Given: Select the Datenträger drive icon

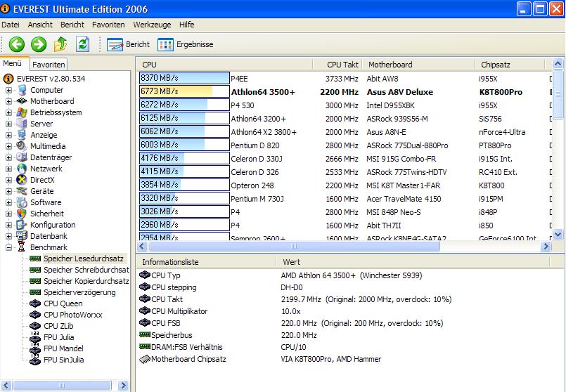Looking at the screenshot, I should coord(22,157).
